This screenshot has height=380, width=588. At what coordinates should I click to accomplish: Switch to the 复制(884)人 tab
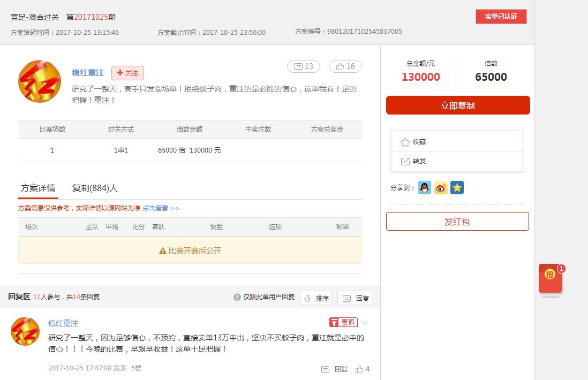point(95,188)
